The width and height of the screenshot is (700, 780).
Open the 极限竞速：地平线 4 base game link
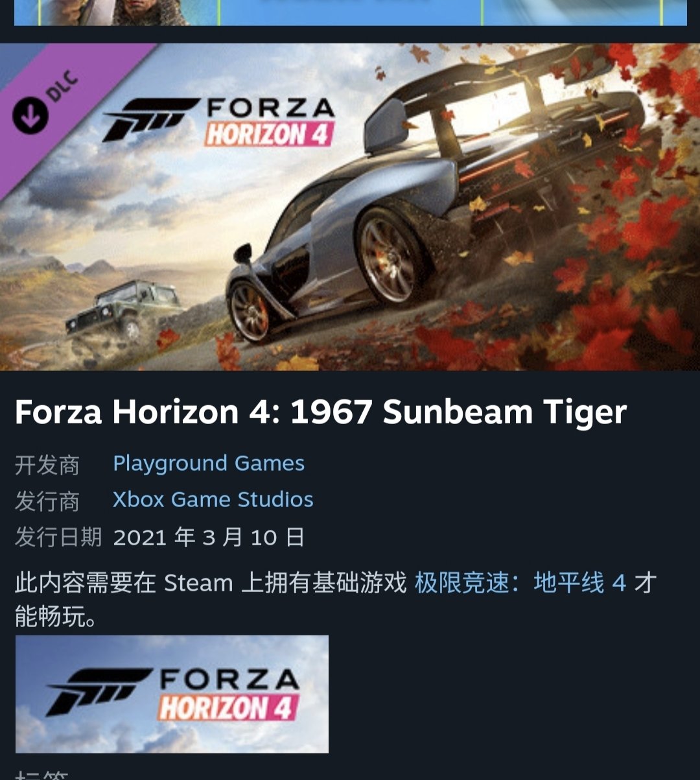tap(520, 583)
